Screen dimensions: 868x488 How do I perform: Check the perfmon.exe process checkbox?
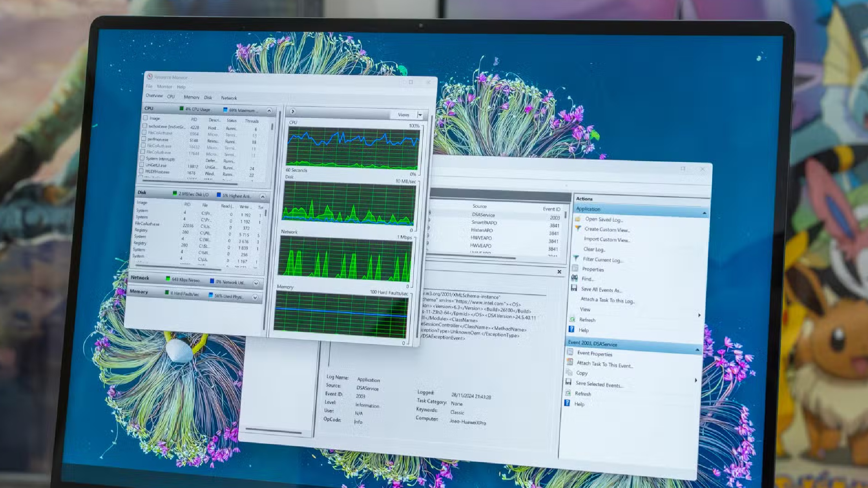(x=144, y=139)
